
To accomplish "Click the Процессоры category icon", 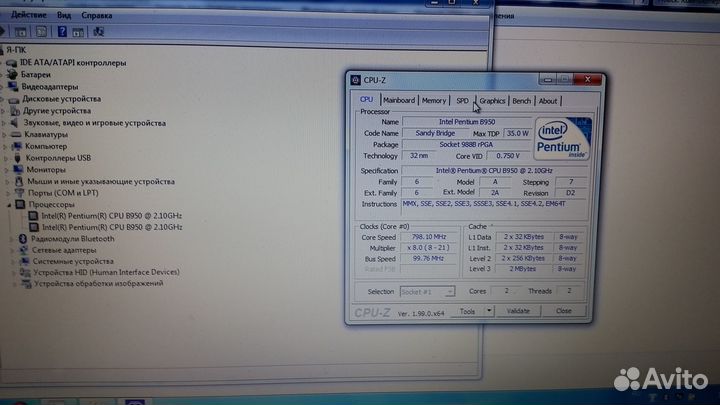I will coord(20,204).
